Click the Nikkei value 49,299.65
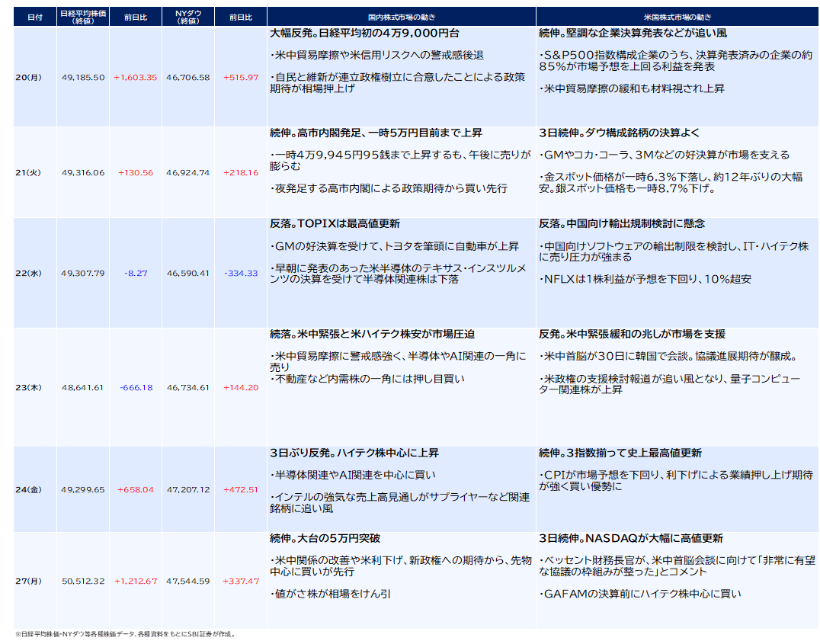 [x=83, y=490]
